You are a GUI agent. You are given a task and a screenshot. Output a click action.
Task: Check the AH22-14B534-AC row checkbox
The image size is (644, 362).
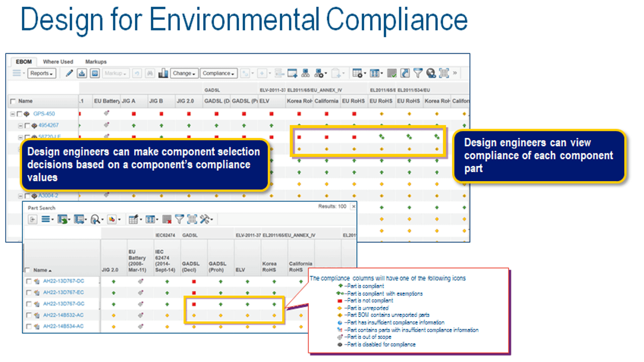click(x=29, y=326)
